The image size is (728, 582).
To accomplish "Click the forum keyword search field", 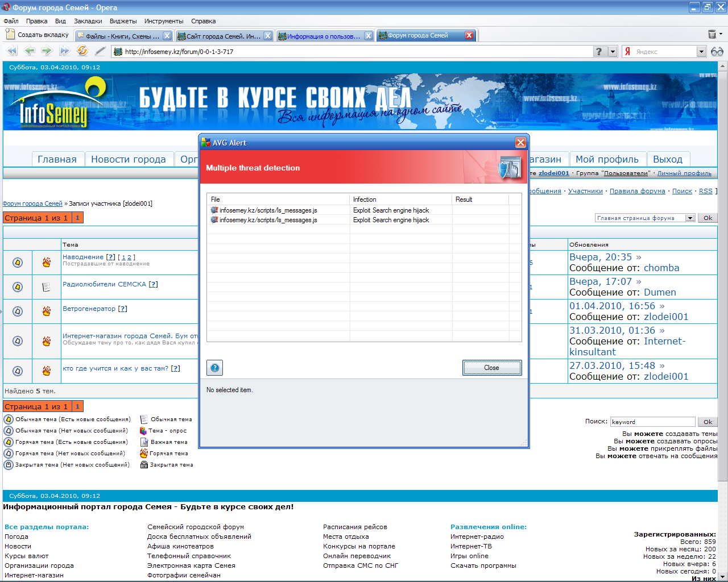I will (x=652, y=422).
